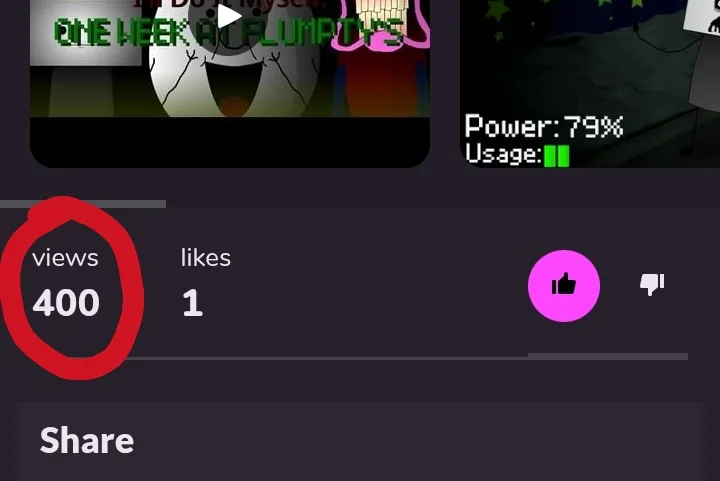720x481 pixels.
Task: Click the likes label
Action: (x=206, y=258)
